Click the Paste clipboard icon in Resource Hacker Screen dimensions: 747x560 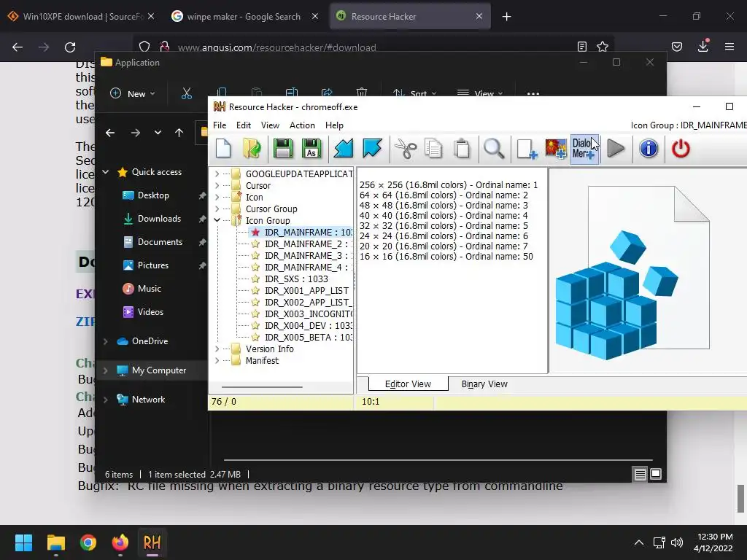462,149
